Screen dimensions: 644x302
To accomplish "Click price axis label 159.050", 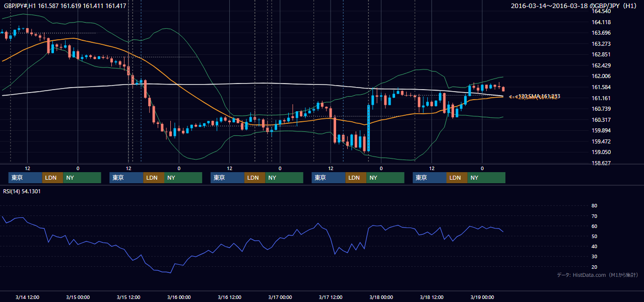I will (601, 152).
